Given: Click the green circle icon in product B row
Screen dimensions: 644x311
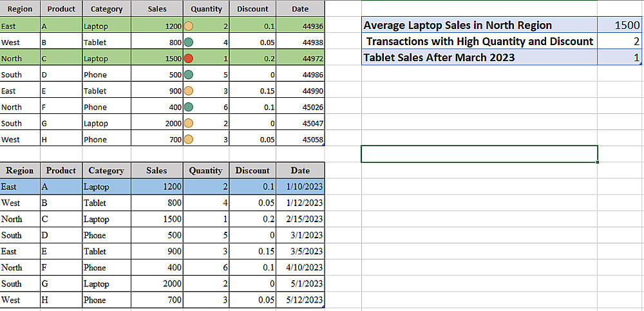Looking at the screenshot, I should [x=189, y=42].
